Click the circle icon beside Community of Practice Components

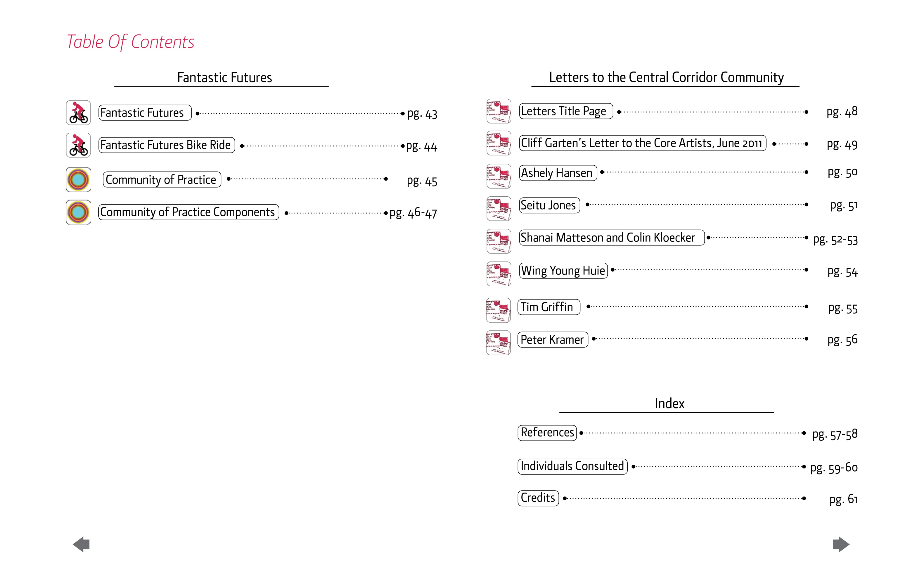point(78,212)
